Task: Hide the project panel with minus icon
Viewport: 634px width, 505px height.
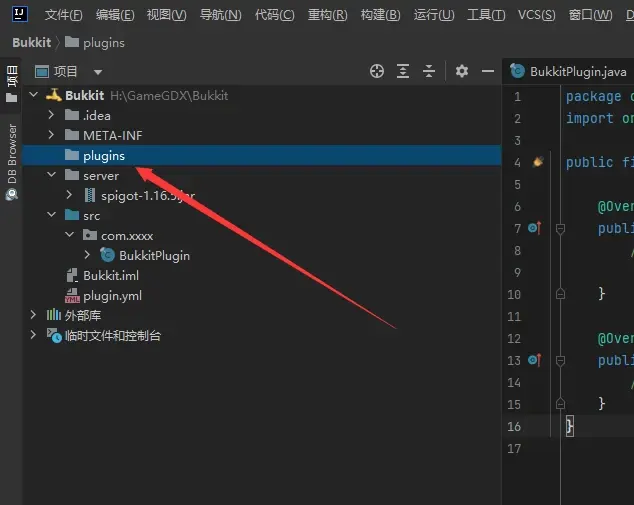Action: point(488,71)
